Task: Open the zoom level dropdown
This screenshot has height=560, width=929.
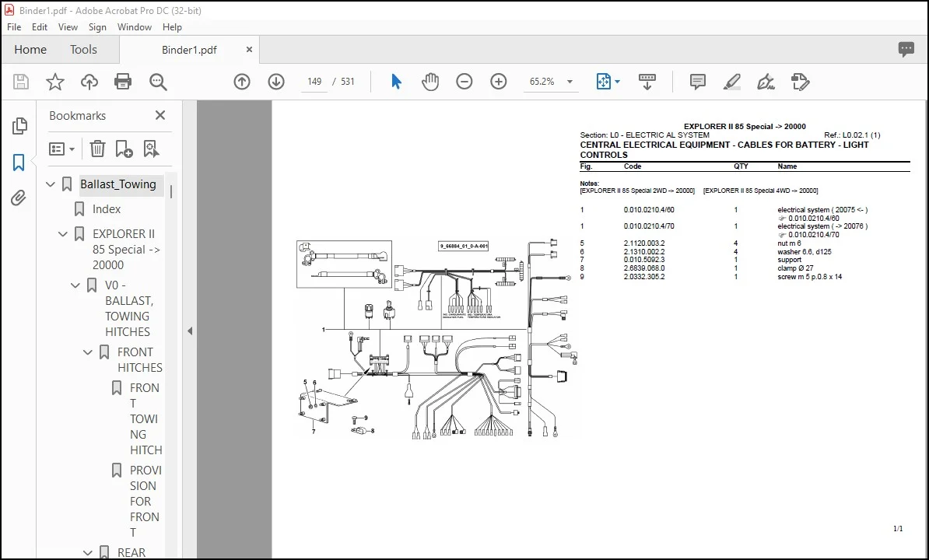Action: click(x=570, y=82)
